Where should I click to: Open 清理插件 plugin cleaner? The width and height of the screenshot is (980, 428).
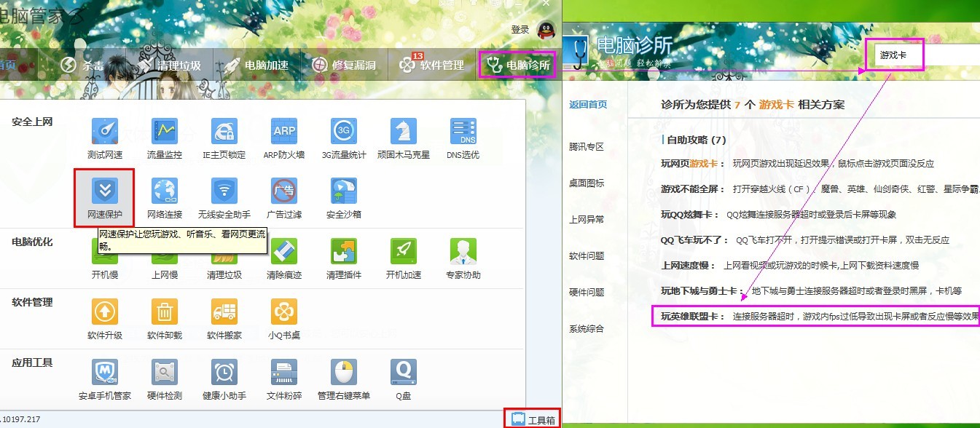tap(344, 259)
